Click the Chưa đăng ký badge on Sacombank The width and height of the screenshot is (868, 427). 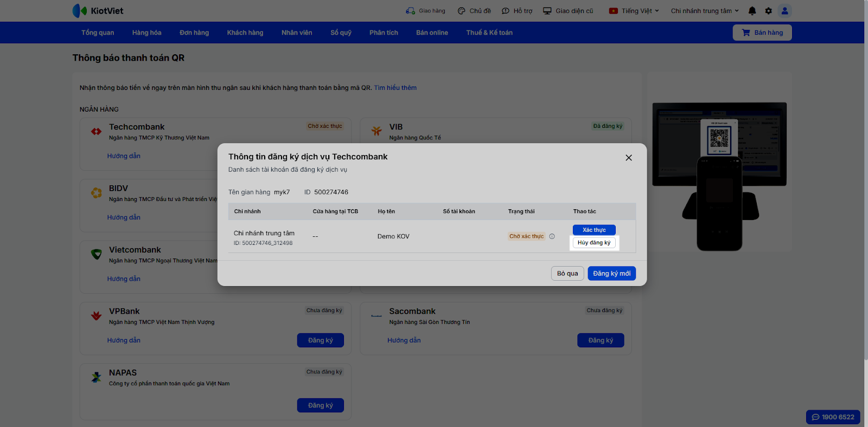pos(604,310)
